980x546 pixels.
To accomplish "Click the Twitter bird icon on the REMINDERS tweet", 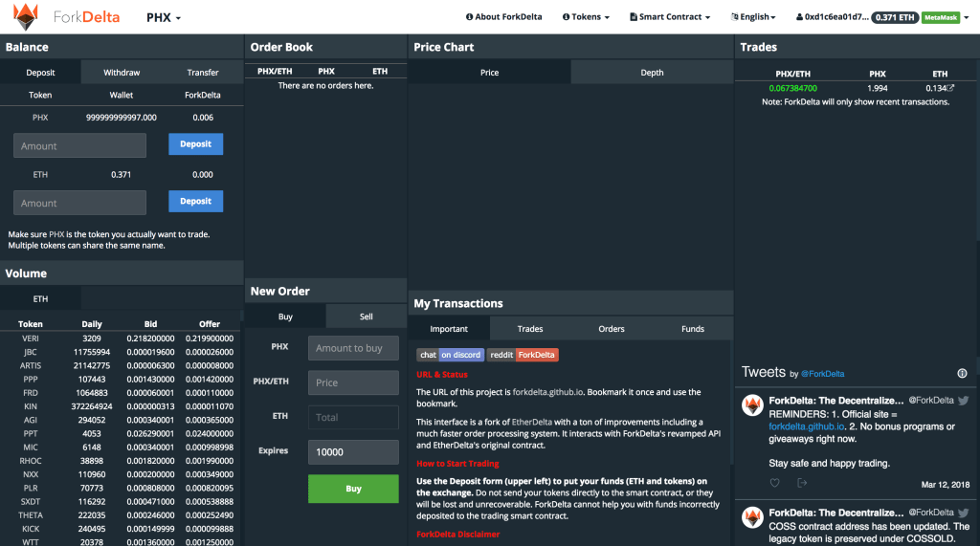I will [x=963, y=401].
